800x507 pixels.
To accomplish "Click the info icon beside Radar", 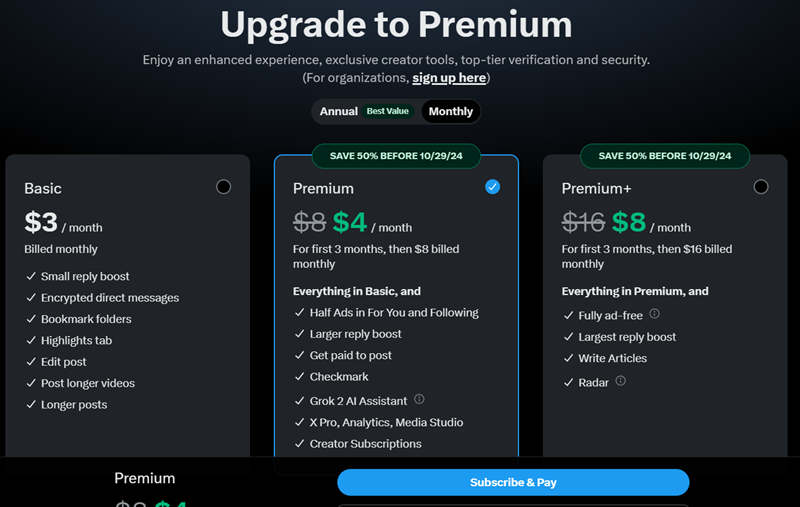I will pos(621,380).
